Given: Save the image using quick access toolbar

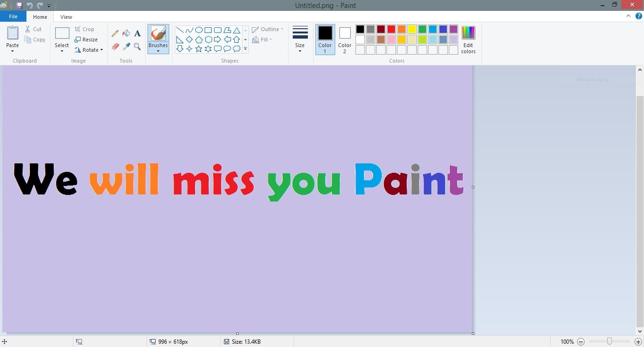Looking at the screenshot, I should click(19, 6).
